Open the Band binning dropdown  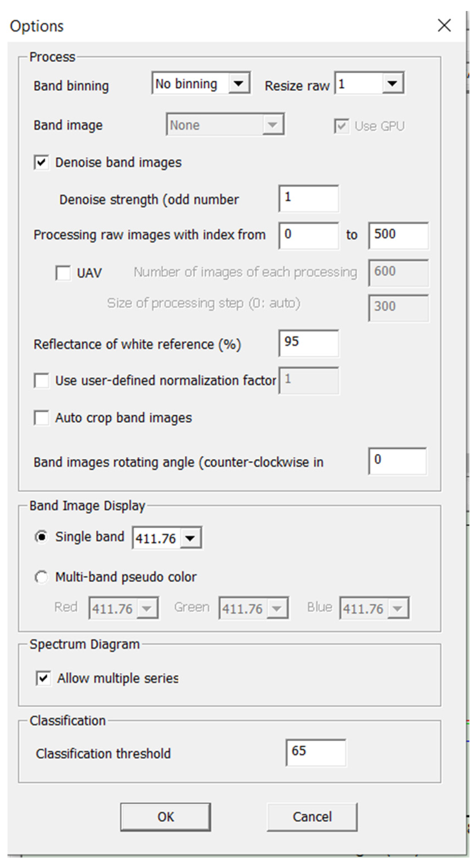tap(239, 83)
